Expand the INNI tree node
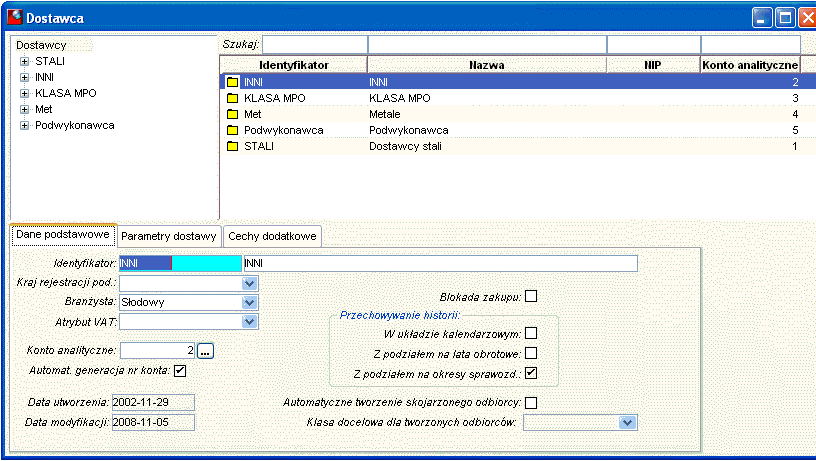 [x=24, y=78]
